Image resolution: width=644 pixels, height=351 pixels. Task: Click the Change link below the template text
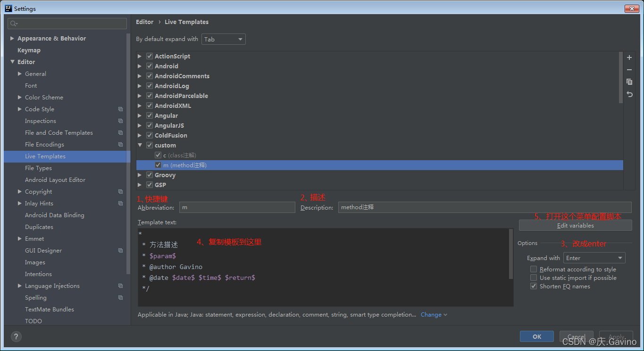coord(430,314)
